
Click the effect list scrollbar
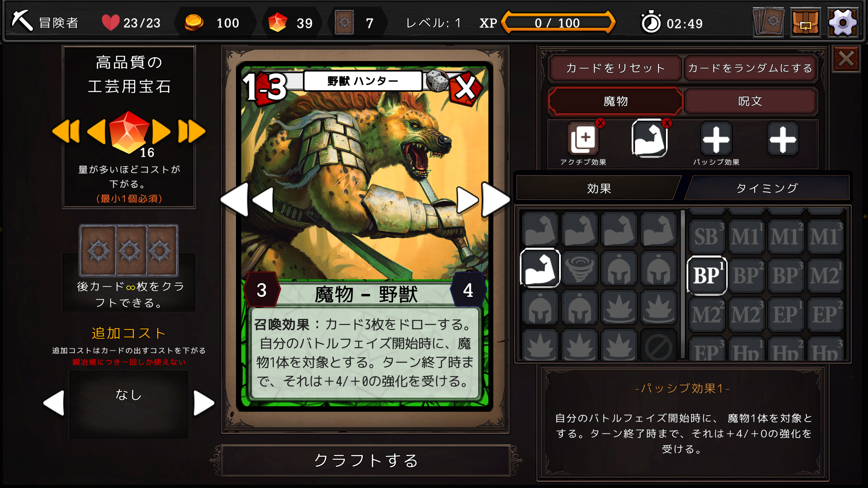[x=683, y=284]
